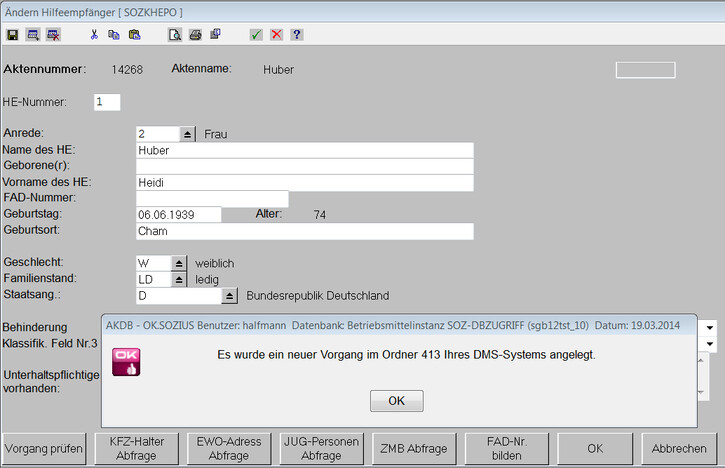The width and height of the screenshot is (725, 468).
Task: Click the green checkmark toolbar icon
Action: [257, 34]
